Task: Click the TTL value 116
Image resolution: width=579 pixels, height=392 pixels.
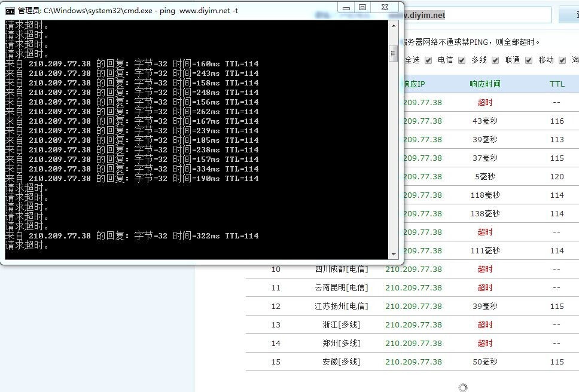Action: (557, 121)
